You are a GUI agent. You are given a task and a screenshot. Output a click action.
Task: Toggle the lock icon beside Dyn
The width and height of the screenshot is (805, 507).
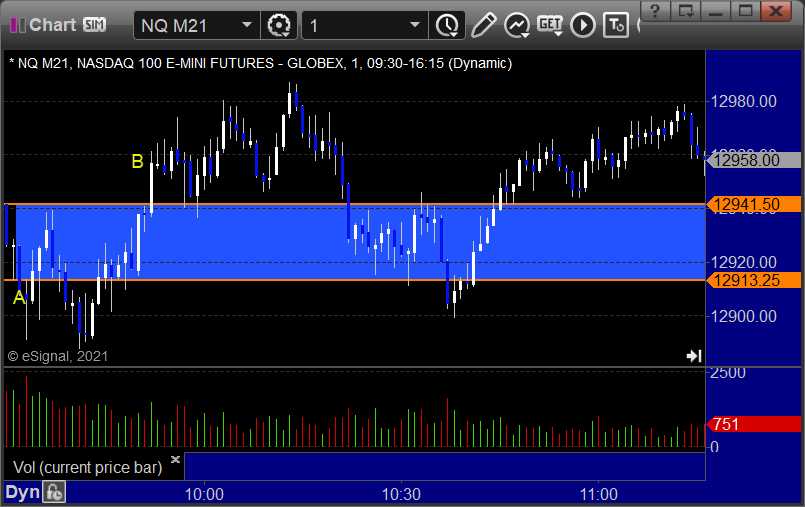(54, 493)
